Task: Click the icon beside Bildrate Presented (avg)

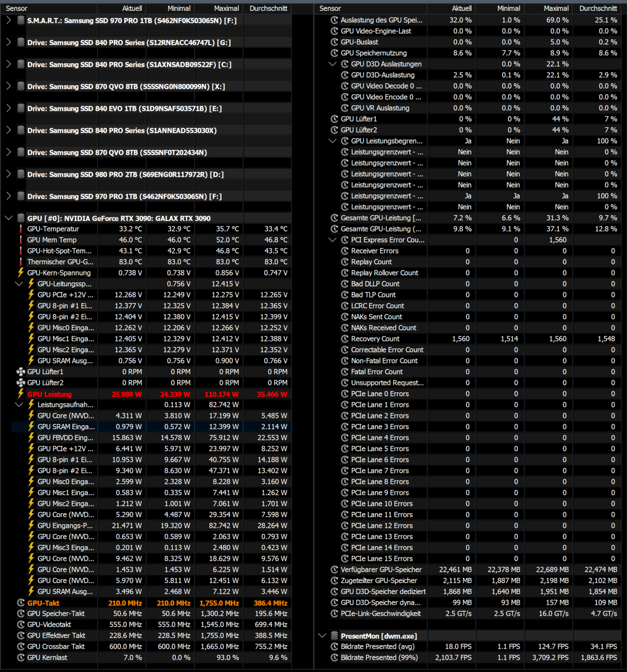Action: pos(334,647)
